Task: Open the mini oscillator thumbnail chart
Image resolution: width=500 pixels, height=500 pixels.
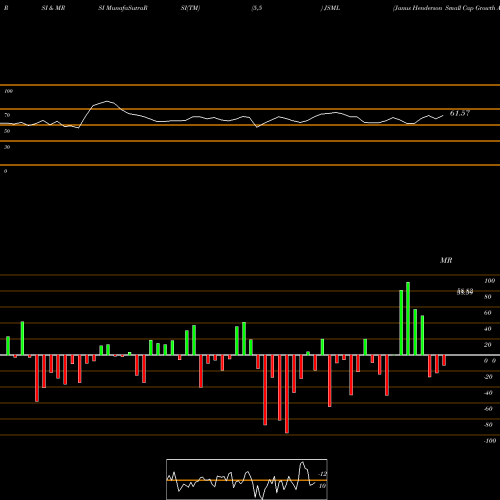Action: coord(247,479)
